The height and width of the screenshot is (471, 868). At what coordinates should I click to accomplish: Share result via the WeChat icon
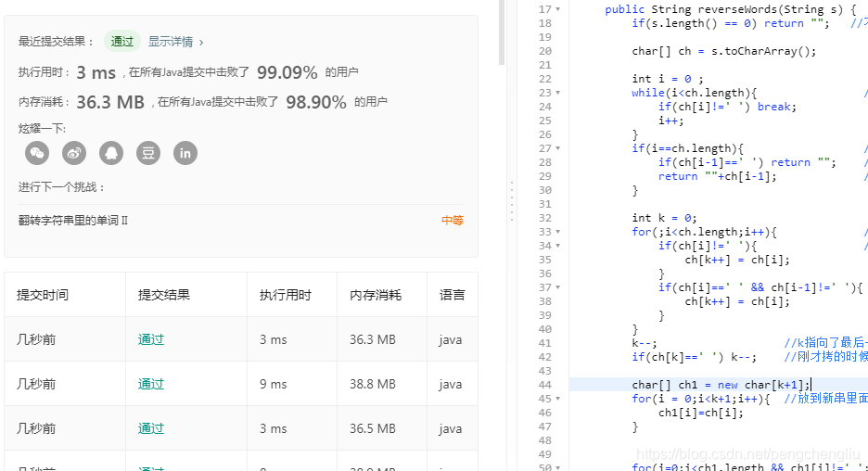pos(37,153)
